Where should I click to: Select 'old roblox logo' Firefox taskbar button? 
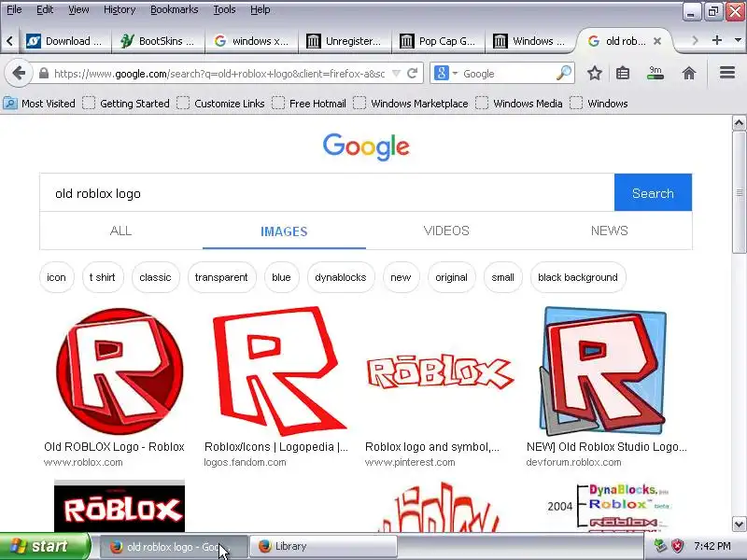(x=174, y=546)
